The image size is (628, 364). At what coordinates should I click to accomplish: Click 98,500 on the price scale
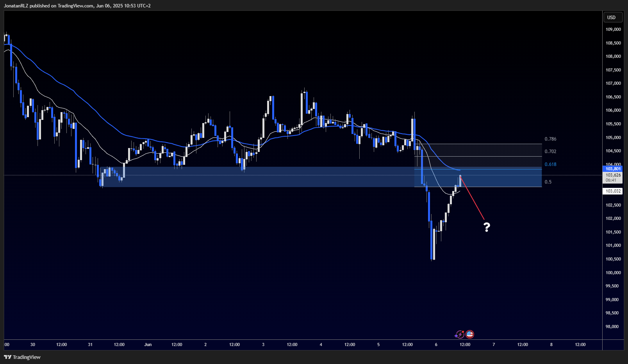click(x=612, y=313)
